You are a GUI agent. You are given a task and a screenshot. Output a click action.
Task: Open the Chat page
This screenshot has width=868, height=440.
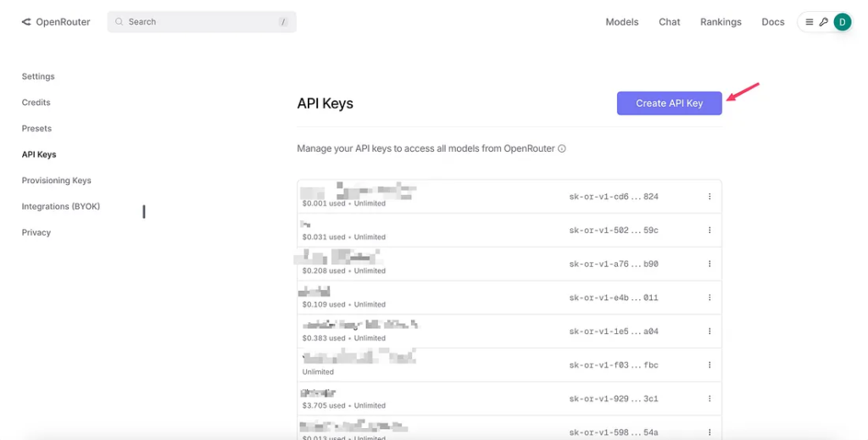pos(670,22)
